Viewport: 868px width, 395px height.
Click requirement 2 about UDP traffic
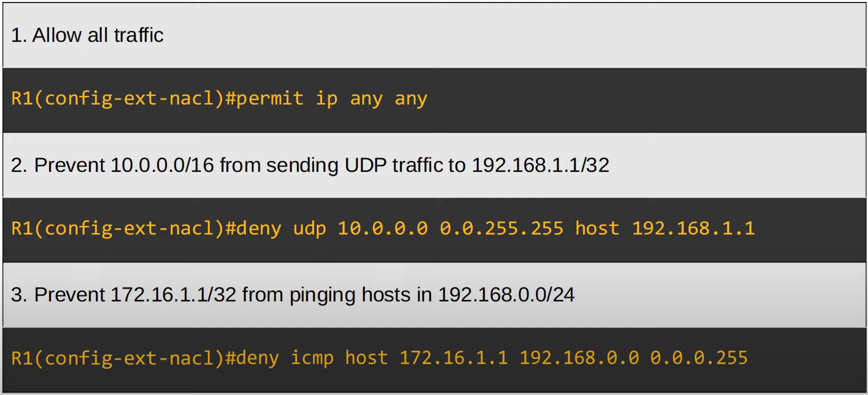tap(310, 165)
